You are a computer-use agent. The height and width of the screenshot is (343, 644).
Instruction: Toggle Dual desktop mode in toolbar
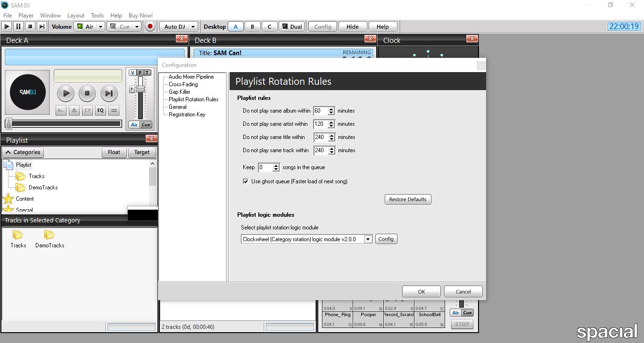(x=291, y=27)
